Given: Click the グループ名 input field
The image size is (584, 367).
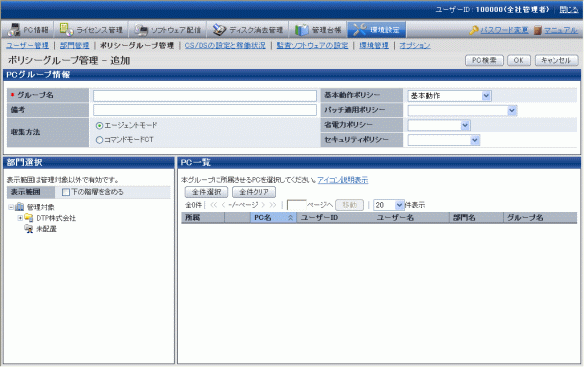Looking at the screenshot, I should [x=205, y=96].
